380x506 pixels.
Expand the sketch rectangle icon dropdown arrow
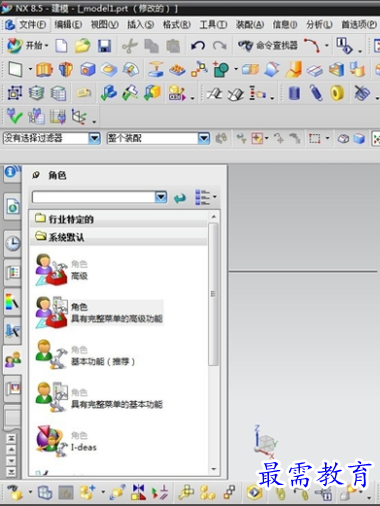30,69
